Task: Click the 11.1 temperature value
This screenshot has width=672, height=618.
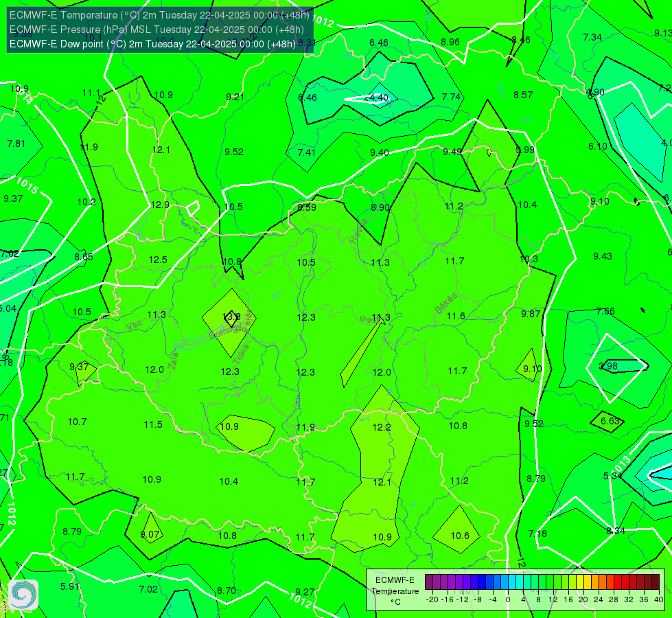Action: [91, 93]
